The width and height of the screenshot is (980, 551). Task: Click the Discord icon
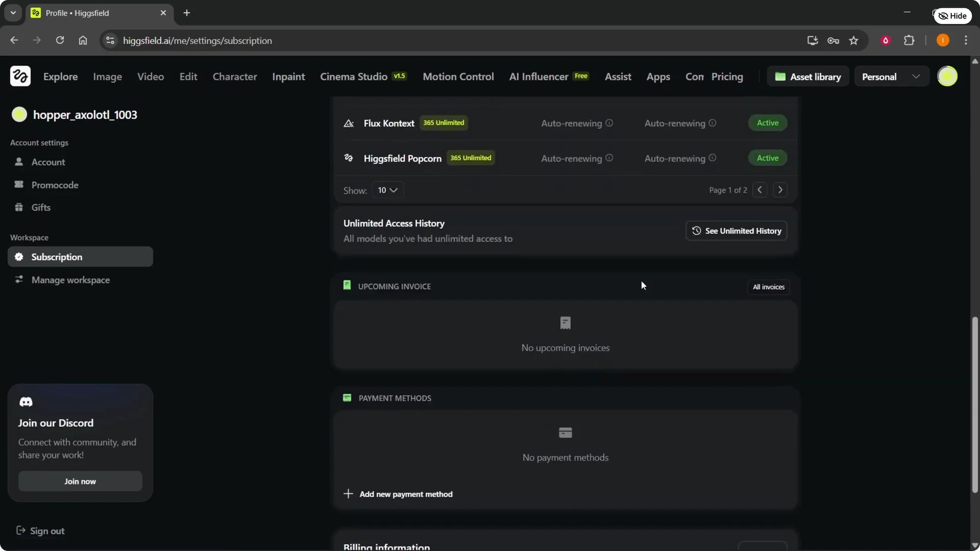pos(26,402)
